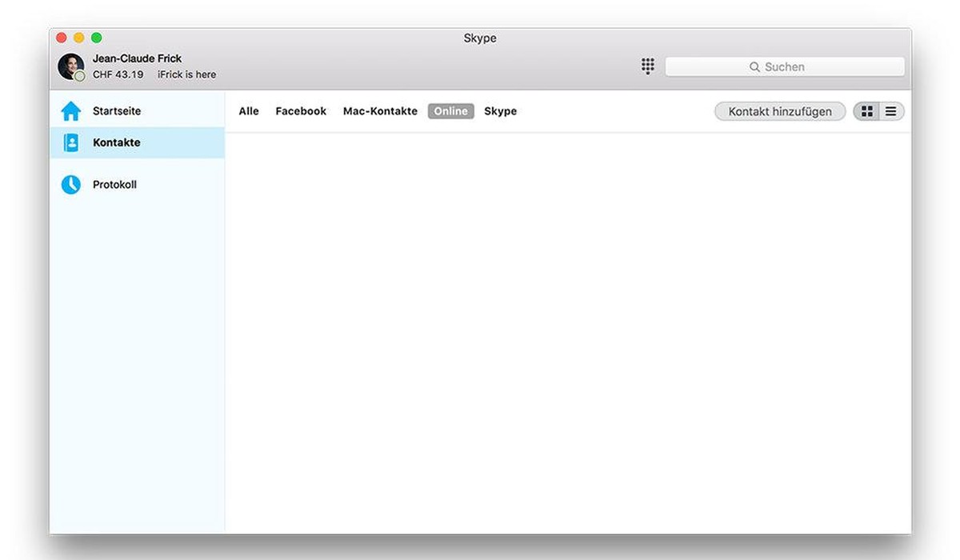Click the Kontakte address book icon
The image size is (960, 560).
point(71,142)
